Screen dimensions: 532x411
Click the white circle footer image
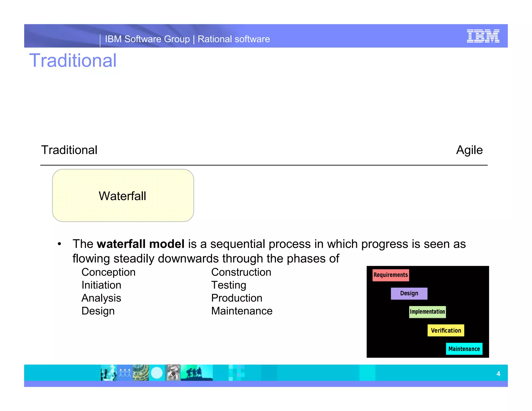pos(157,373)
